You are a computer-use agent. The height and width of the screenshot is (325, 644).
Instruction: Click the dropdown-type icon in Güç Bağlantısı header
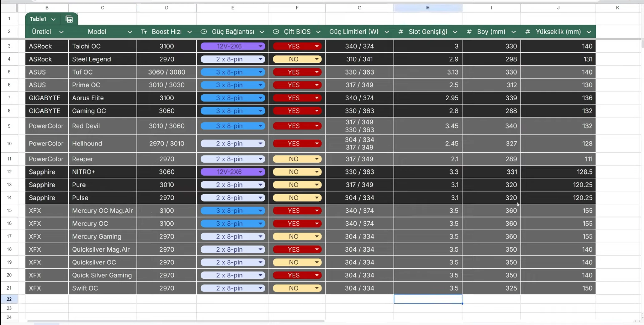(x=204, y=32)
